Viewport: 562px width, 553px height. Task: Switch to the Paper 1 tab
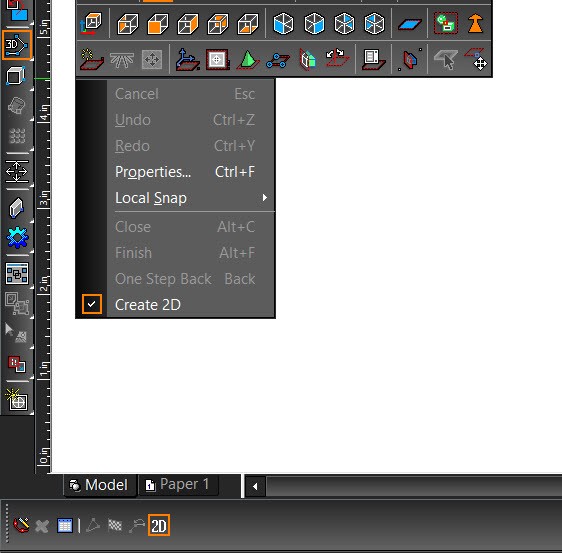(178, 485)
